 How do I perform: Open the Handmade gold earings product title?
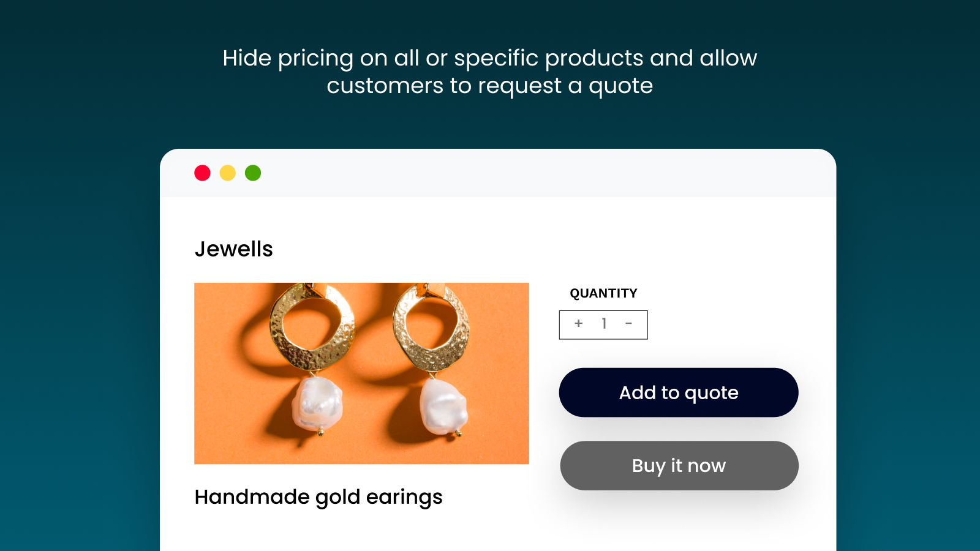[318, 497]
